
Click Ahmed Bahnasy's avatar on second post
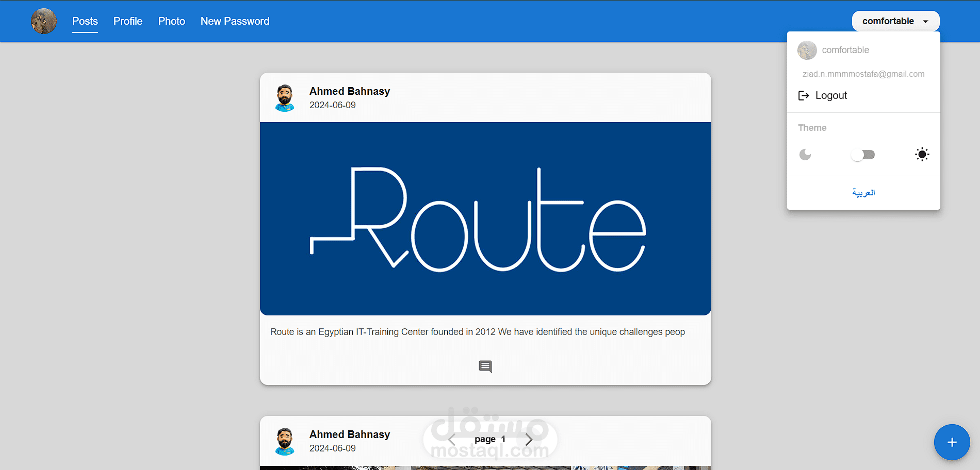click(284, 441)
